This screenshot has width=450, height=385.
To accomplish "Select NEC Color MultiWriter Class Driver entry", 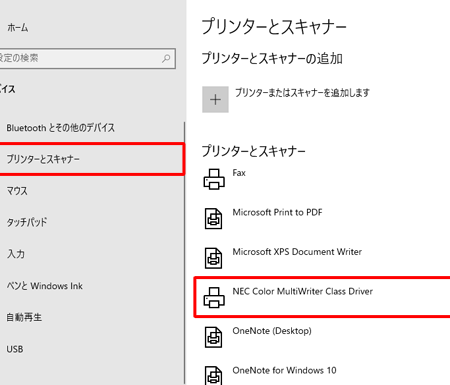I will click(x=302, y=291).
